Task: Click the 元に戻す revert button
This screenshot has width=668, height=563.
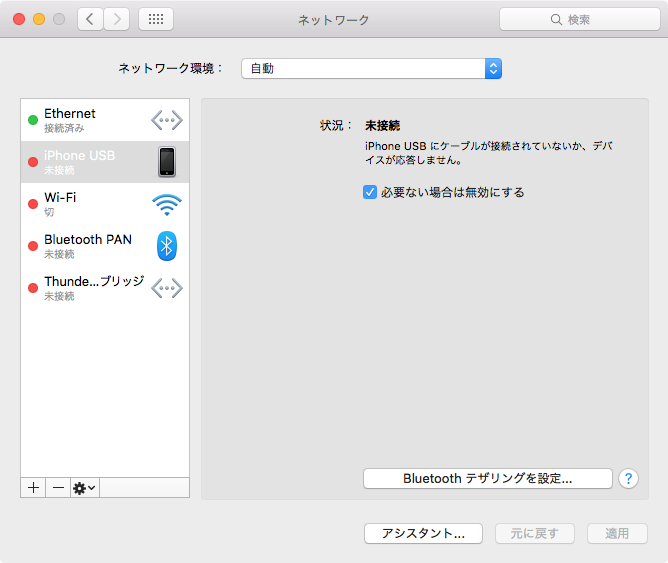Action: 535,534
